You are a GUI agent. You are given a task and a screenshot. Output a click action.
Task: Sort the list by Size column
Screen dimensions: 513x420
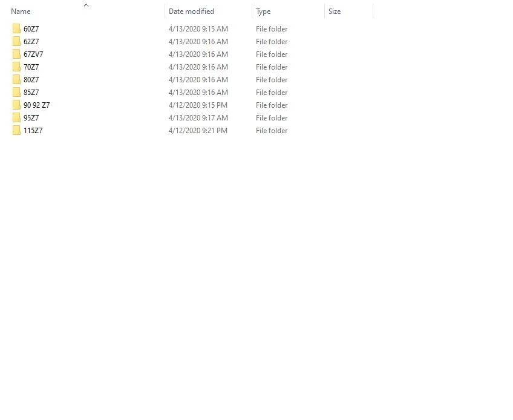click(x=349, y=11)
